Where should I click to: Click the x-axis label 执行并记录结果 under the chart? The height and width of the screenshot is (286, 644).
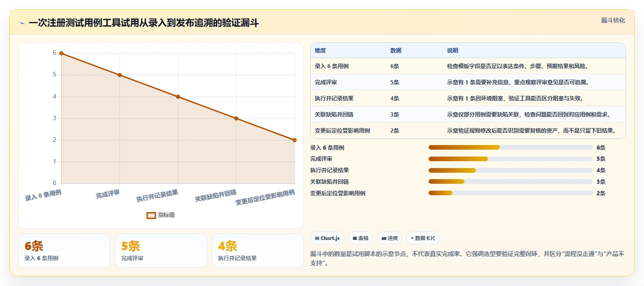(157, 196)
